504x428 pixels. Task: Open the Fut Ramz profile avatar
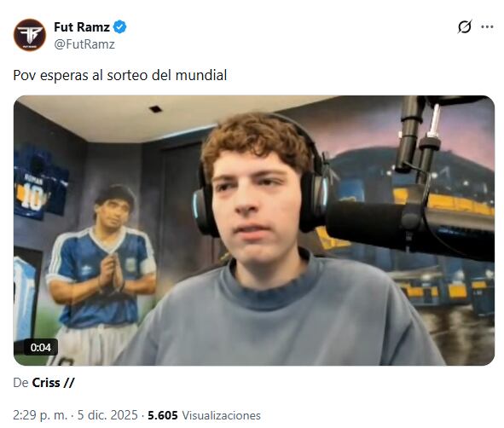[x=30, y=35]
